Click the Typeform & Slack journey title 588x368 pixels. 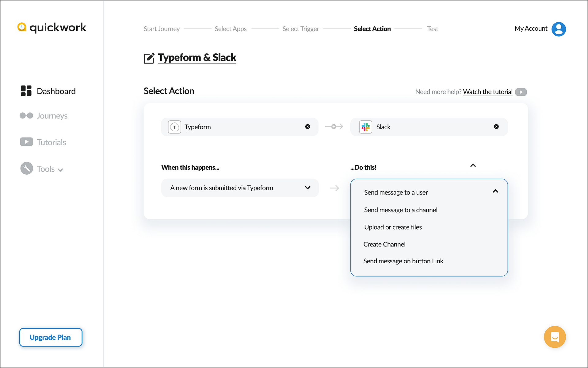point(197,57)
